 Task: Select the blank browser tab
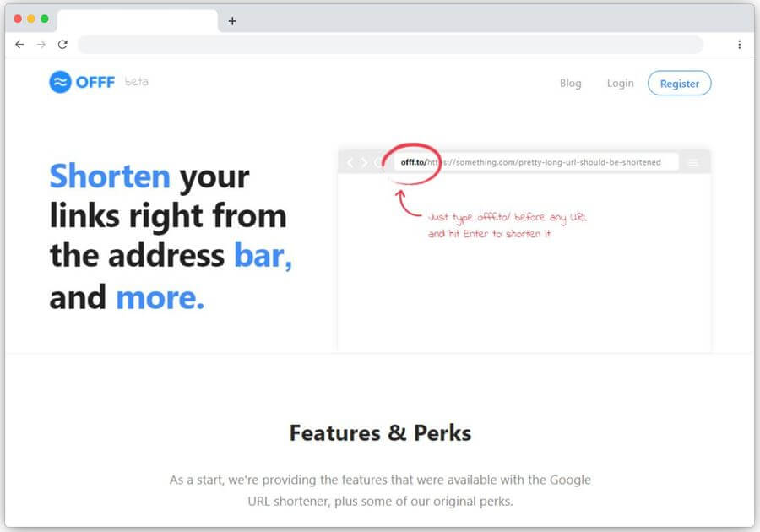[138, 21]
